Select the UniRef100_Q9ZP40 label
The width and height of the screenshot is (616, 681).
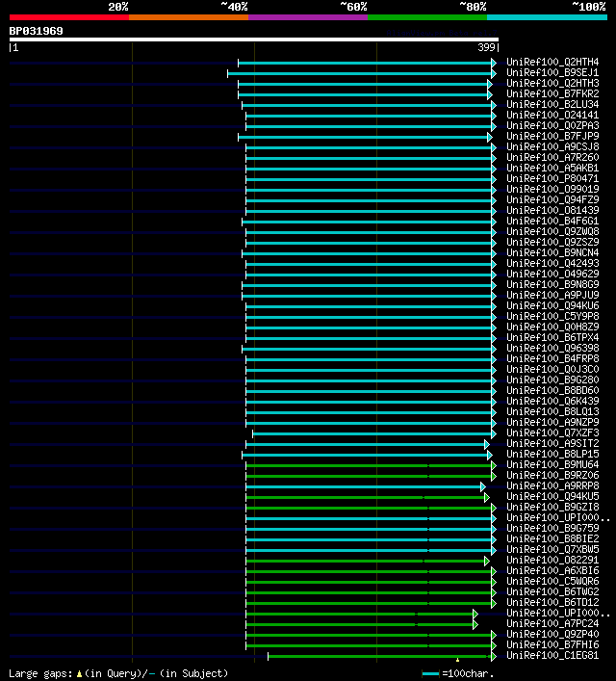click(552, 634)
